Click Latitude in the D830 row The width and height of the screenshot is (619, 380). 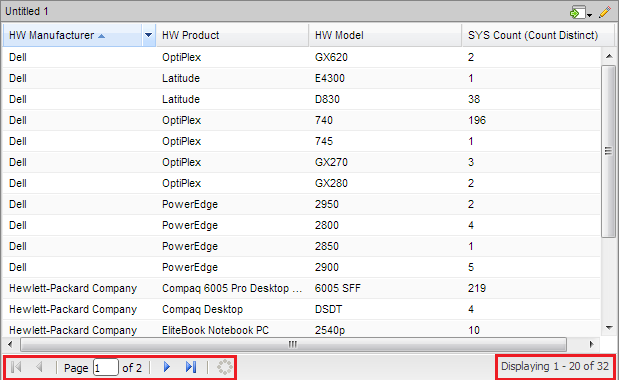point(181,99)
